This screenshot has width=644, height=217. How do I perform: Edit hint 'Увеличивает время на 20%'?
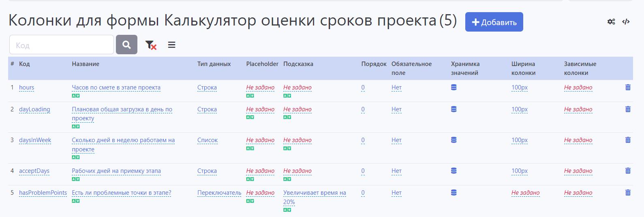(314, 193)
